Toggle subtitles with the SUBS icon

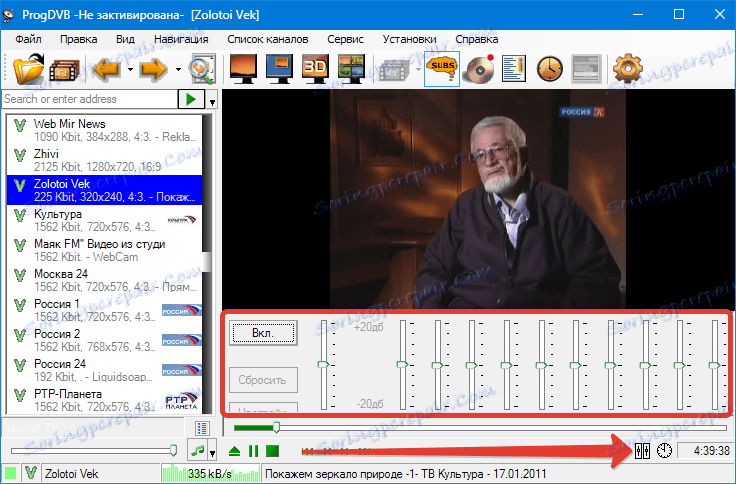coord(441,69)
